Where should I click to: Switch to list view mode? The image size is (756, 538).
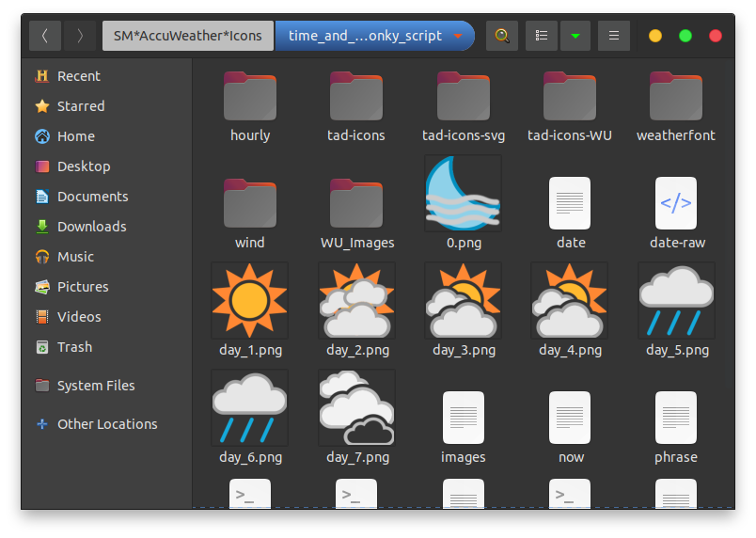pyautogui.click(x=542, y=36)
